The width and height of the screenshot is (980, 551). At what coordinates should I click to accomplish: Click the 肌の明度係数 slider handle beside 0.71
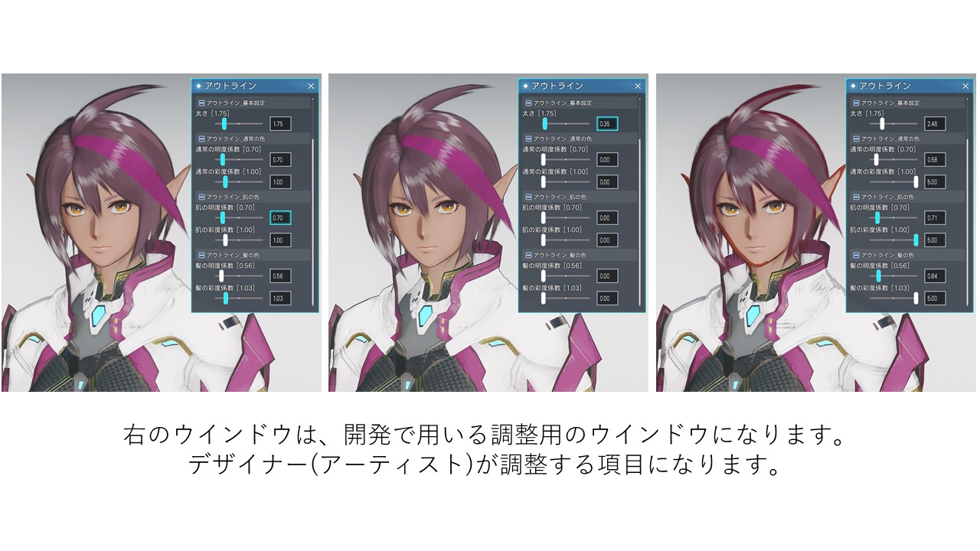click(877, 217)
